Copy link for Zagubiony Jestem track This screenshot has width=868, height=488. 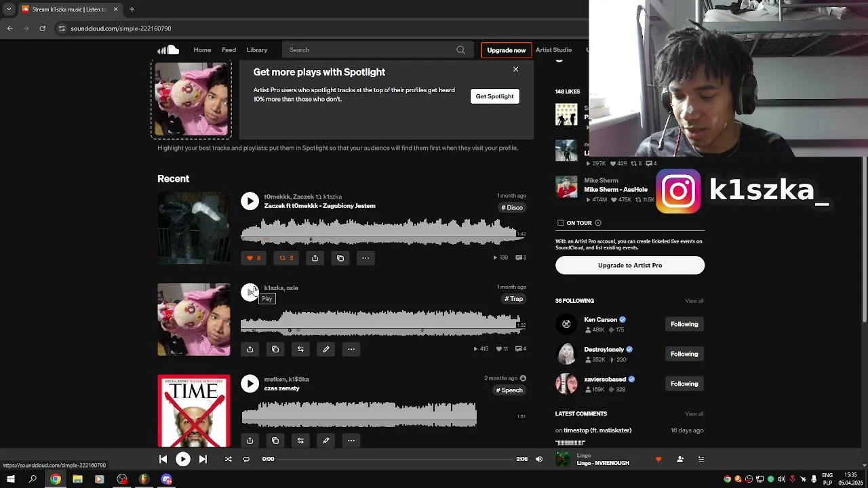340,258
